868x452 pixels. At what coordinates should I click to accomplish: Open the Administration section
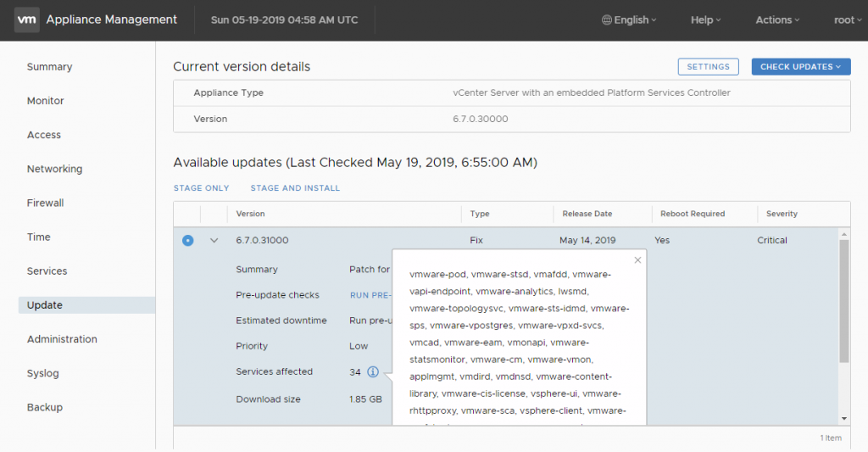pyautogui.click(x=62, y=339)
